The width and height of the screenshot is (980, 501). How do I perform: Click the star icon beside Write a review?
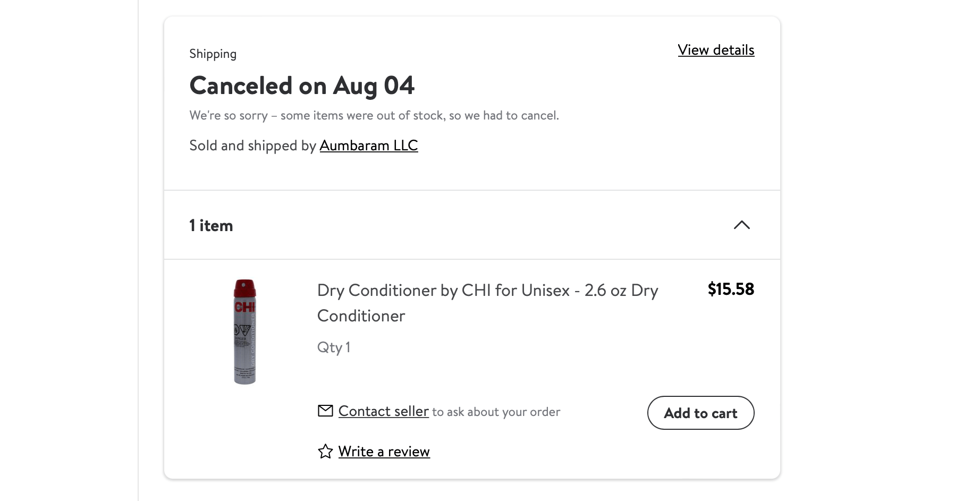[x=325, y=451]
